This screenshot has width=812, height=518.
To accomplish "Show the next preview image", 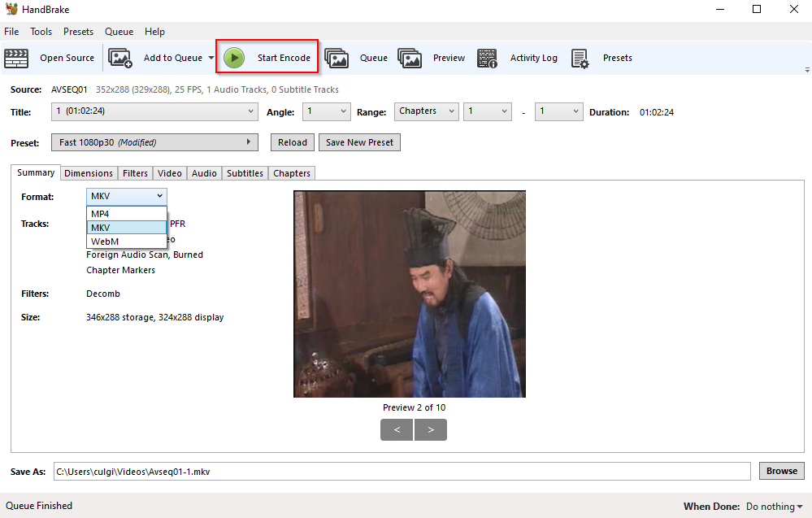I will (430, 430).
